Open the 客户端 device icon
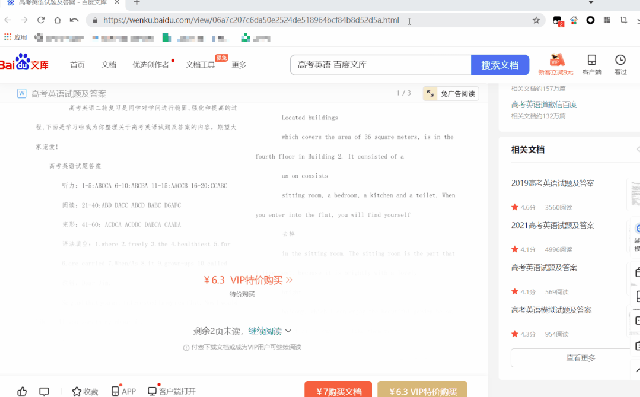This screenshot has height=397, width=640. 592,64
